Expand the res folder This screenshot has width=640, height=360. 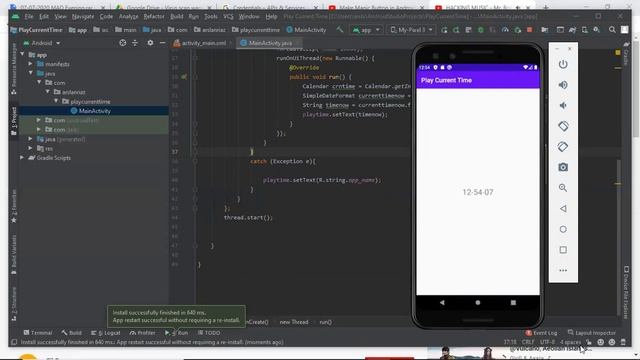[x=31, y=149]
